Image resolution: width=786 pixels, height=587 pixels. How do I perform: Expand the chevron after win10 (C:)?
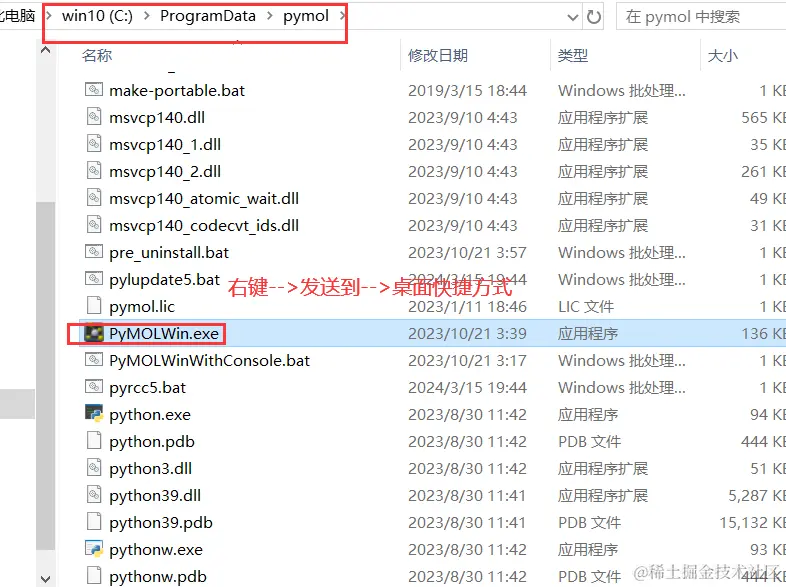(x=147, y=16)
